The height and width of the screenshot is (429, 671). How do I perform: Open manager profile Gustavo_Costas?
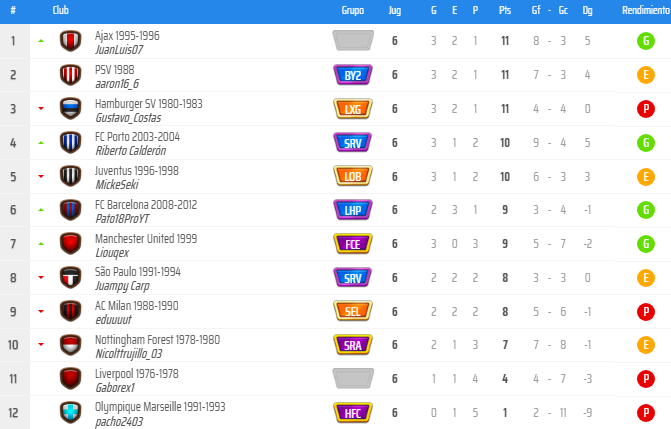point(129,117)
